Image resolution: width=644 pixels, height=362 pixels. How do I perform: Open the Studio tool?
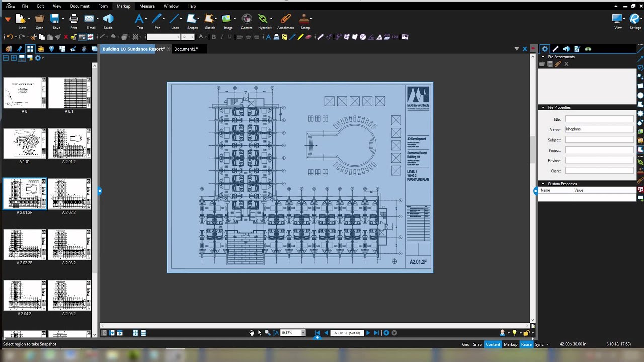coord(108,19)
